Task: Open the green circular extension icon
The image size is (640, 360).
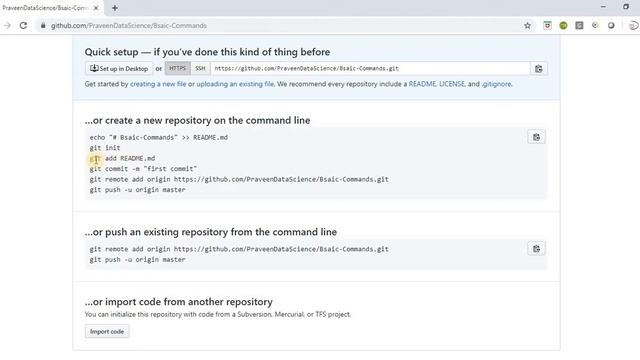Action: [x=563, y=25]
